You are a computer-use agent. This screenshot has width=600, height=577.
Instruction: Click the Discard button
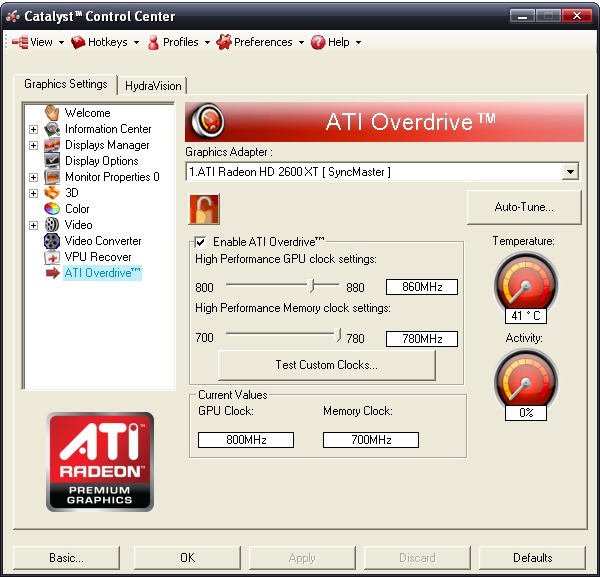point(417,557)
